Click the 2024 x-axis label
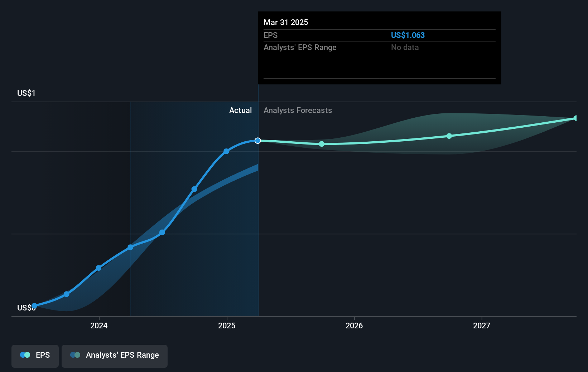The height and width of the screenshot is (372, 588). [x=99, y=325]
